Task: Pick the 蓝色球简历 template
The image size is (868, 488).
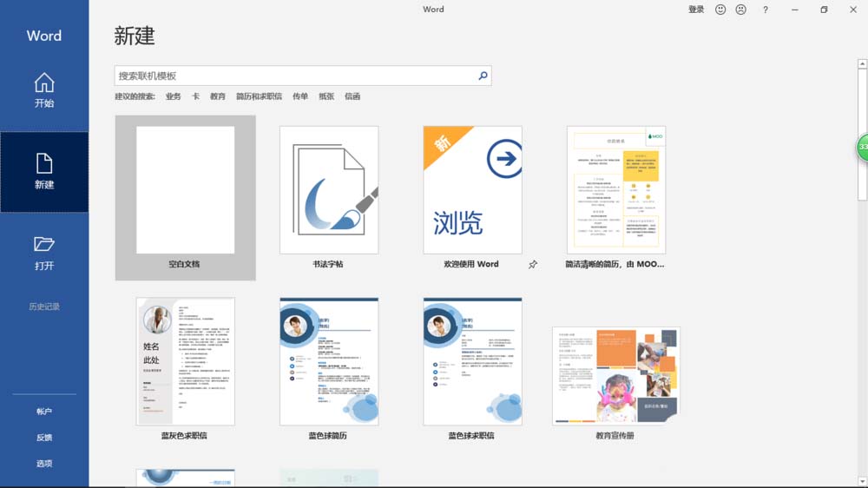Action: [329, 369]
